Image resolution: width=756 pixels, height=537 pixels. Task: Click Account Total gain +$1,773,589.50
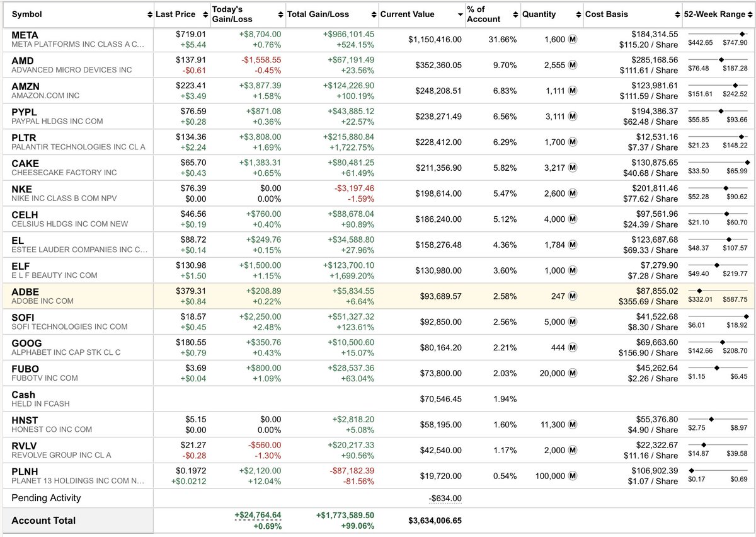click(x=345, y=515)
